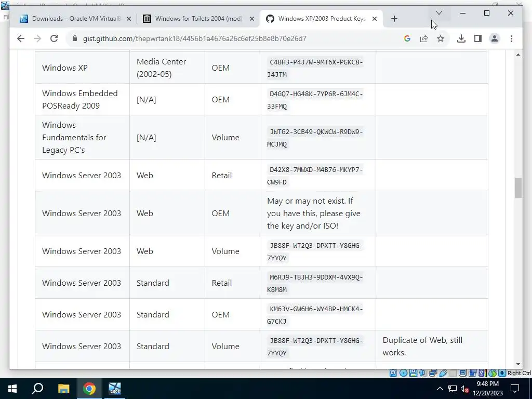Click VirtualBox CPU virtualization status icon
532x399 pixels.
tap(482, 373)
